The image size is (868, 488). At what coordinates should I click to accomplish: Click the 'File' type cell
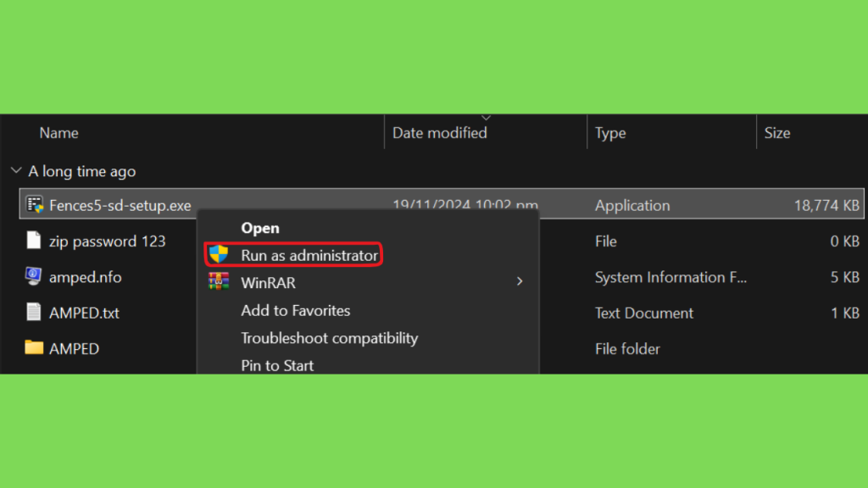605,241
